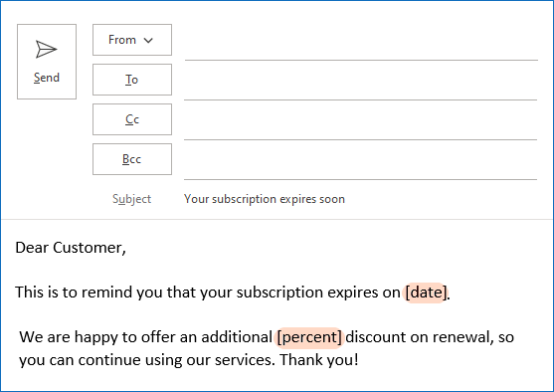Focus the From address field
This screenshot has width=554, height=392.
(361, 43)
